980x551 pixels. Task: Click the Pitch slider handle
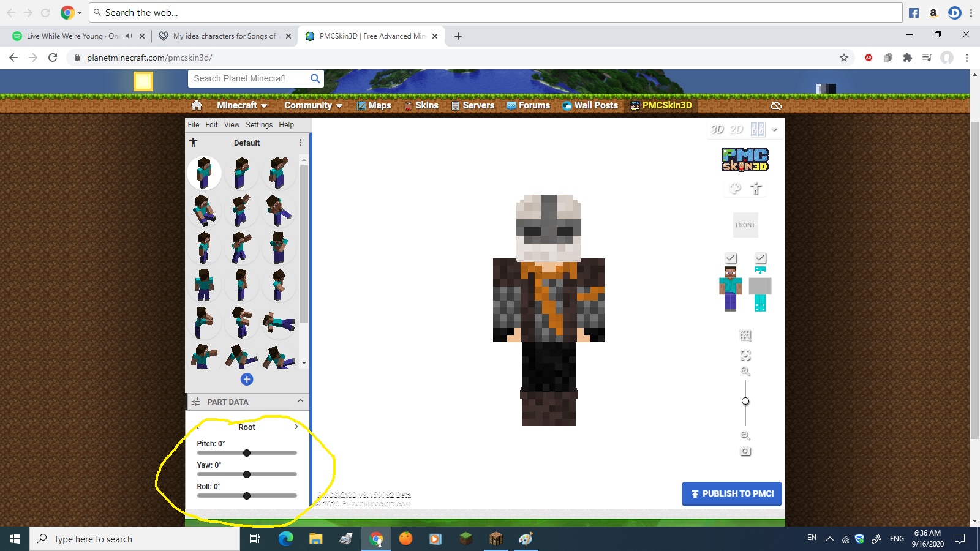point(247,453)
